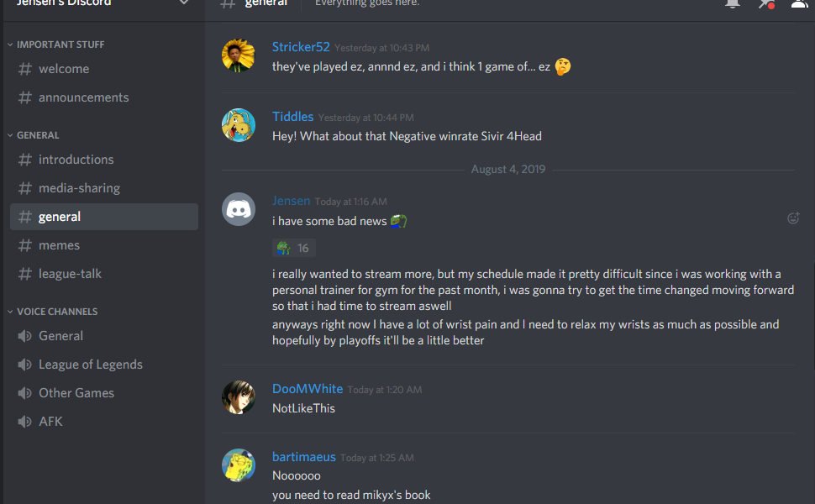
Task: Add a reaction to Jensen's message
Action: pos(793,218)
